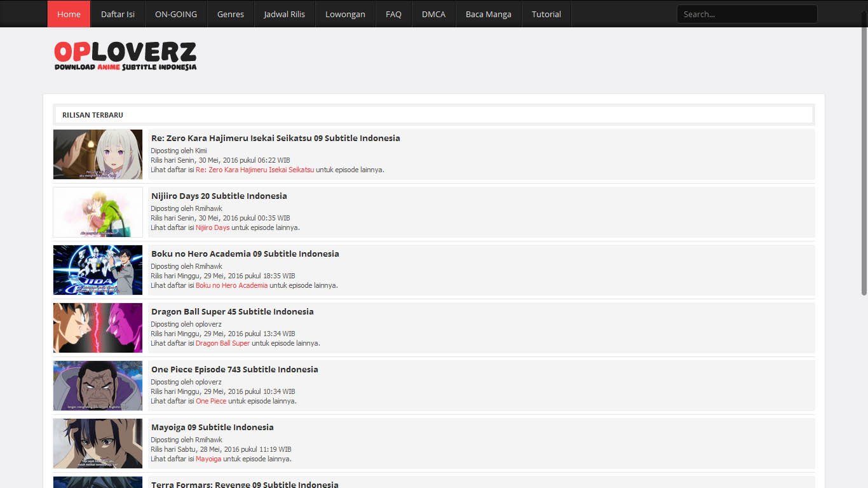The width and height of the screenshot is (868, 488).
Task: Click the page vertical scrollbar thumb
Action: pos(864,152)
